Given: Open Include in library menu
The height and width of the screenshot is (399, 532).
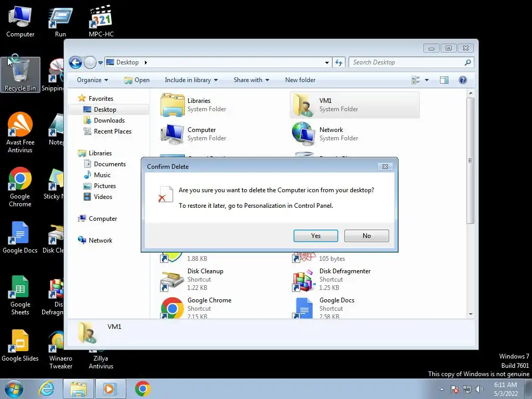Looking at the screenshot, I should pyautogui.click(x=191, y=80).
